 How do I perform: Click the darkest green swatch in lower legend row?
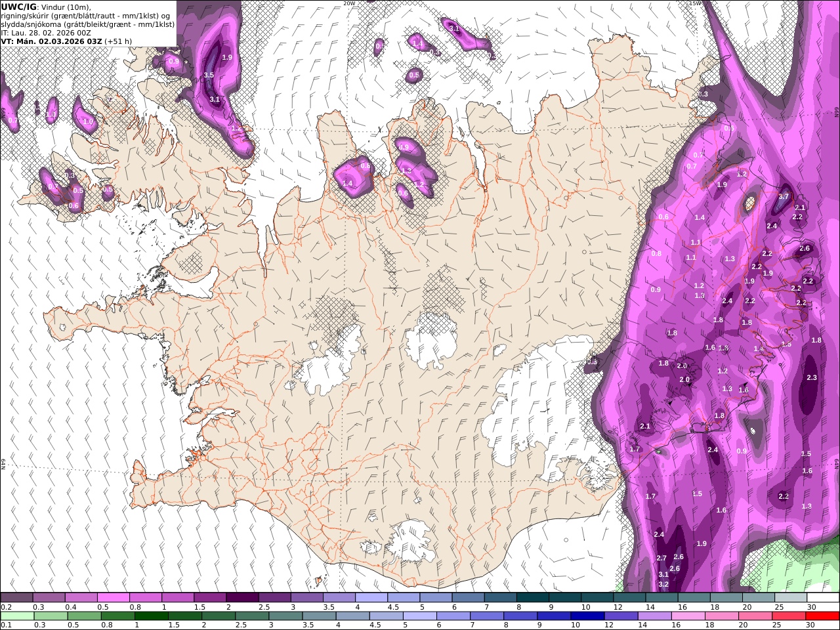pyautogui.click(x=151, y=616)
